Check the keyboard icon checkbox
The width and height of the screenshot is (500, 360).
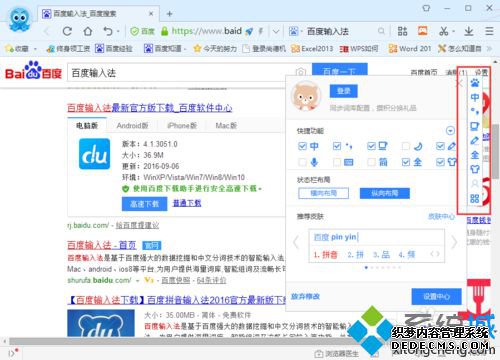pyautogui.click(x=337, y=162)
